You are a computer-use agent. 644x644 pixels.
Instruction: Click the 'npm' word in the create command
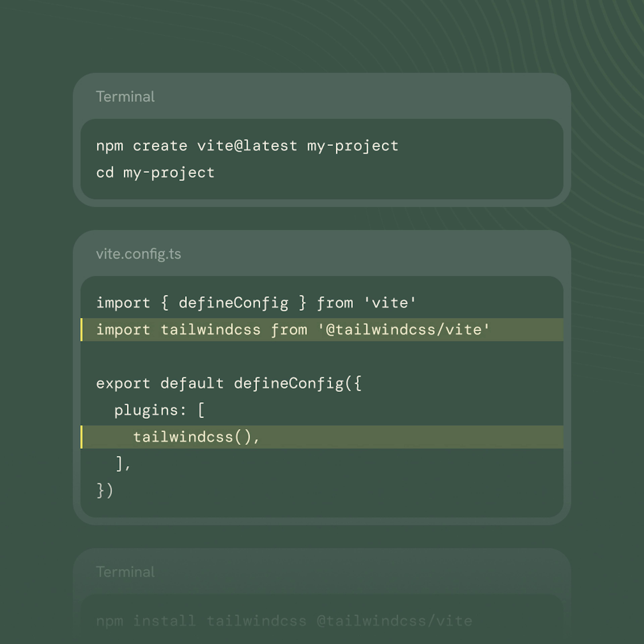point(110,146)
